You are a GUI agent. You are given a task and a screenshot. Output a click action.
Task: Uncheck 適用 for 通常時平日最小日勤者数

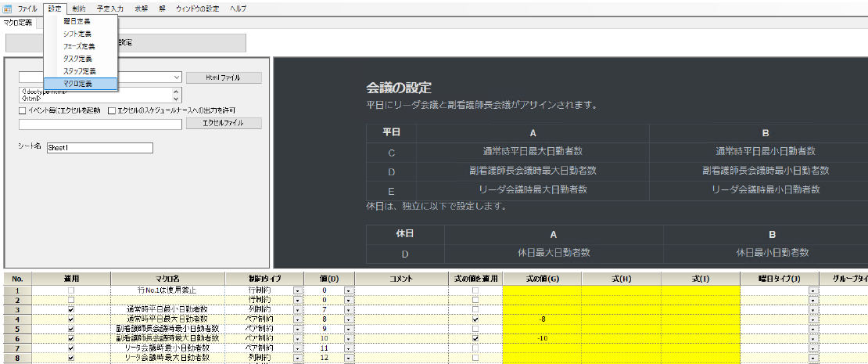pyautogui.click(x=71, y=309)
